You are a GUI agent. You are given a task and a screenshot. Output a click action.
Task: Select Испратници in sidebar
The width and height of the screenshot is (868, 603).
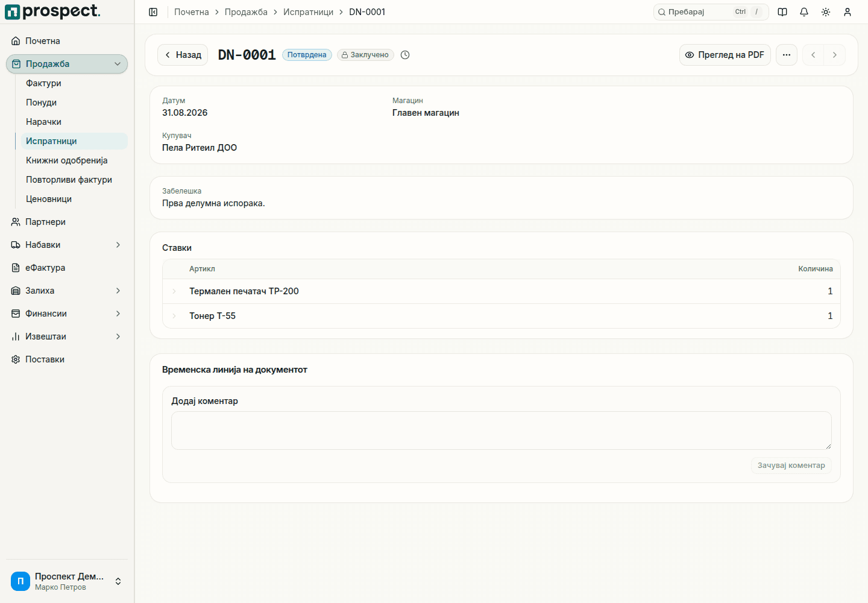pos(74,141)
